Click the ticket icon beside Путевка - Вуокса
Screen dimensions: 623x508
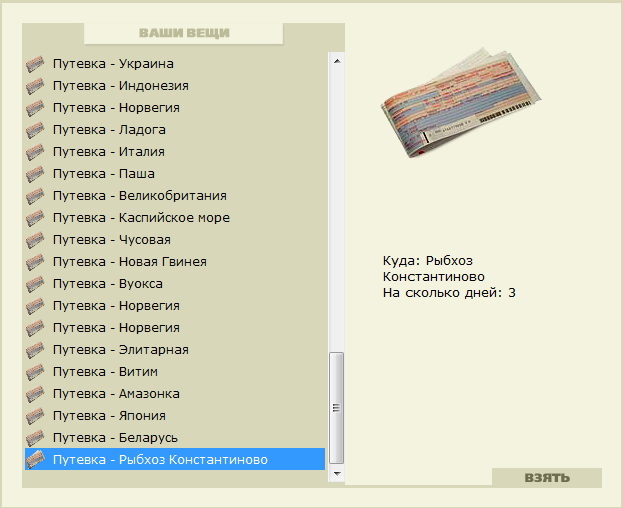coord(35,284)
